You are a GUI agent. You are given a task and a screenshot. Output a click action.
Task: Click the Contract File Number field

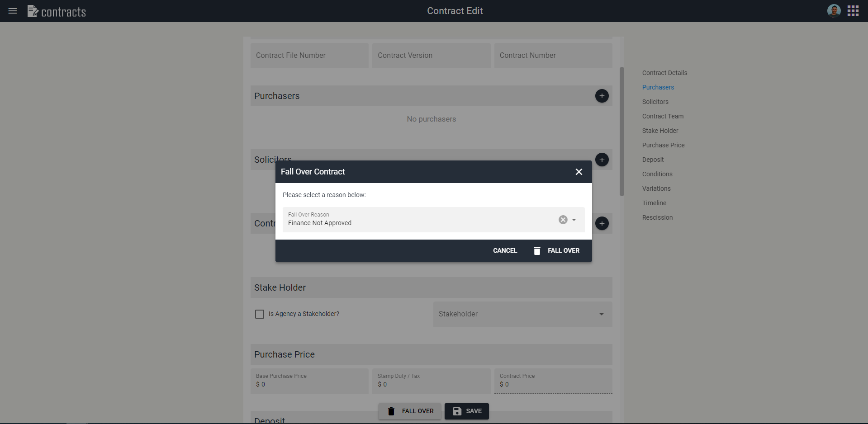coord(309,56)
